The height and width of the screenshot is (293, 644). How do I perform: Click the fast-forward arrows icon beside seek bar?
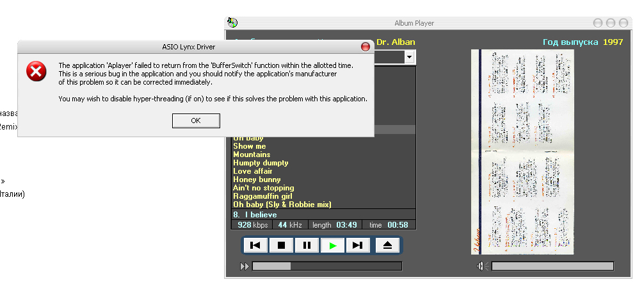point(245,267)
